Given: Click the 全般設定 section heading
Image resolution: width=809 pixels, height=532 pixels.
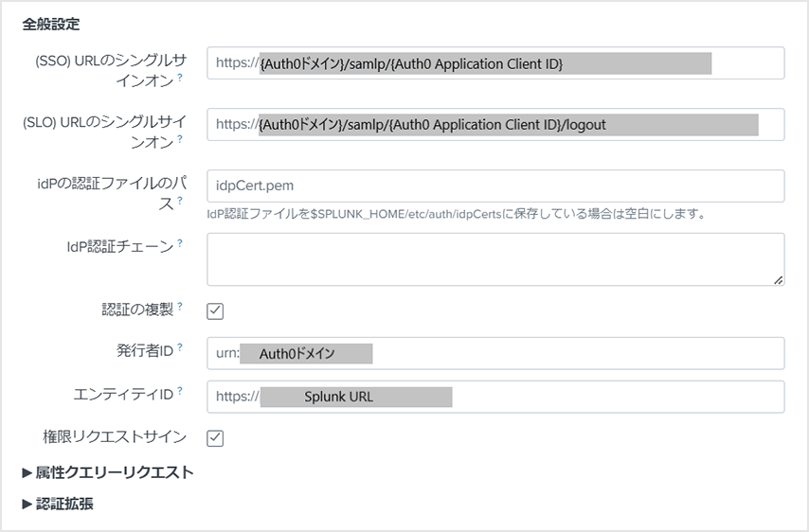Looking at the screenshot, I should [51, 24].
